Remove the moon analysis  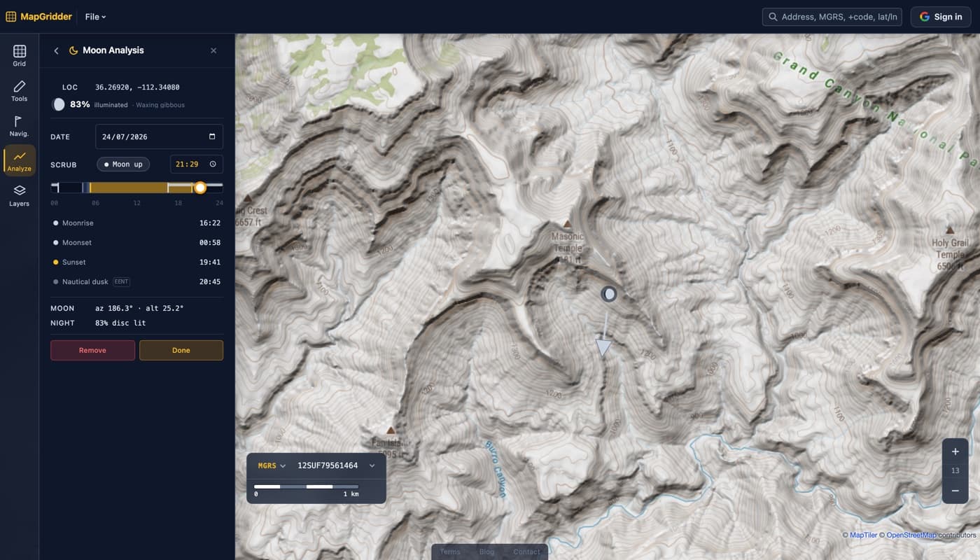coord(92,350)
